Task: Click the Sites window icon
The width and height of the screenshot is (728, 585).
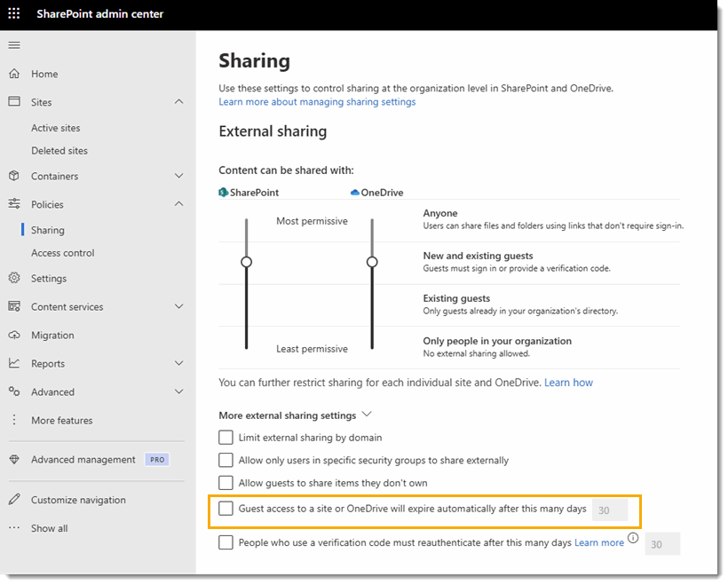Action: click(x=14, y=102)
